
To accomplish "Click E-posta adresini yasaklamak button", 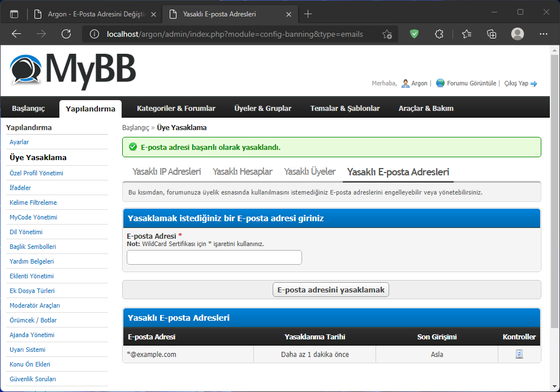I will click(331, 290).
